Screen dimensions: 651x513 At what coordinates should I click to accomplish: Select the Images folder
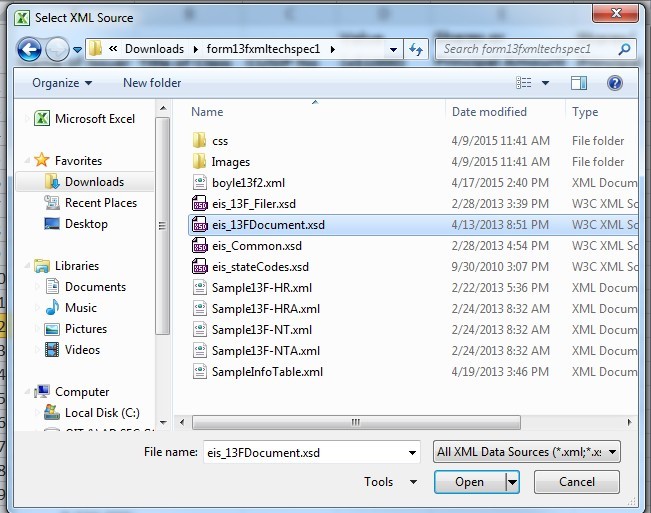point(413,162)
